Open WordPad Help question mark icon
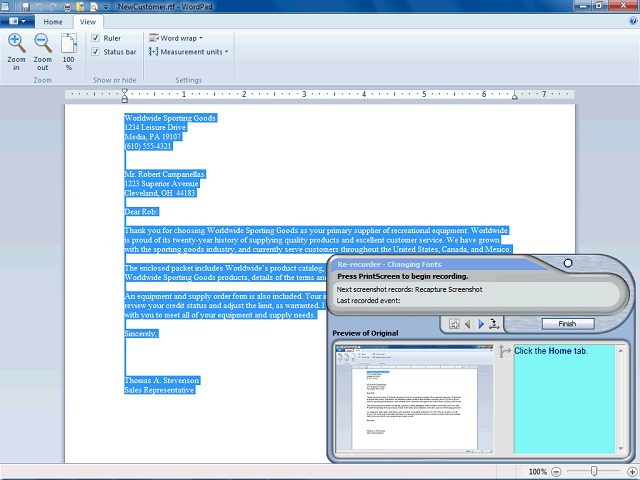The image size is (640, 480). coord(633,21)
